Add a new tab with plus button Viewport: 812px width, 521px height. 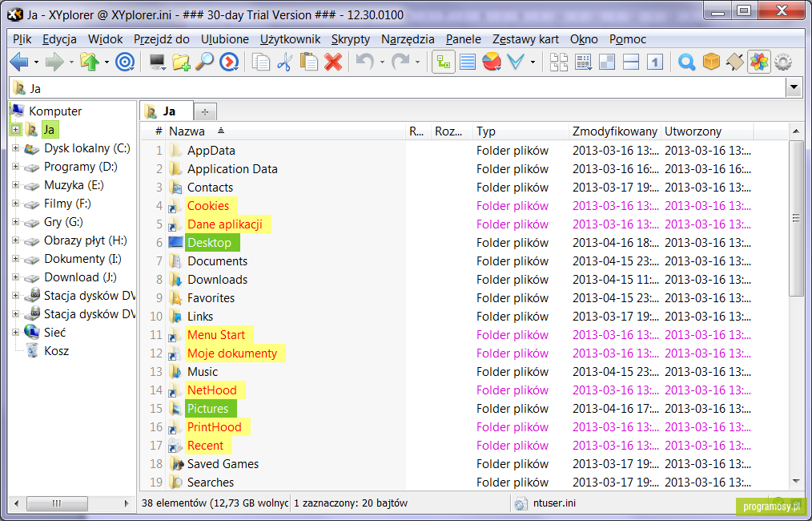click(205, 111)
